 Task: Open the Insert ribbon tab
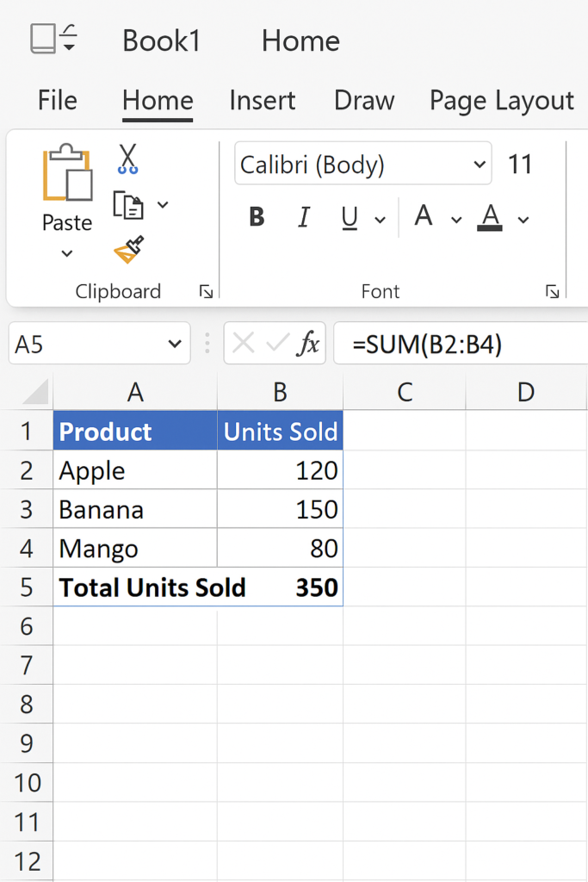pyautogui.click(x=263, y=101)
